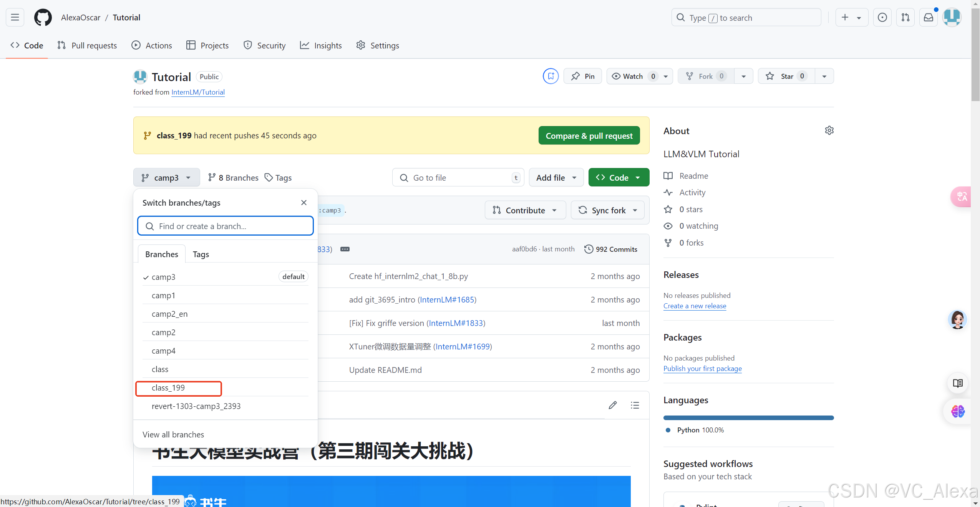
Task: Open the Activity link in About
Action: [685, 193]
